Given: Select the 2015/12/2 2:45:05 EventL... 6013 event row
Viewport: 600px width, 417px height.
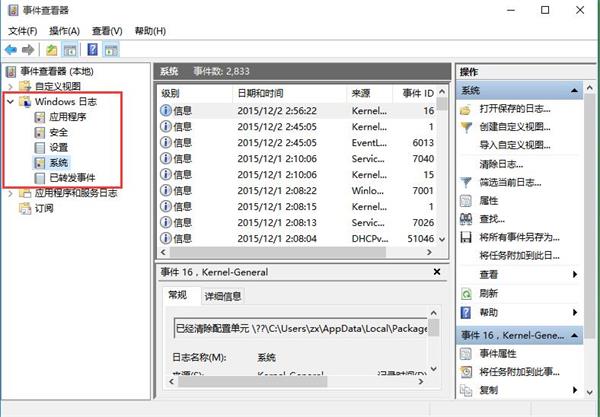Looking at the screenshot, I should tap(297, 143).
